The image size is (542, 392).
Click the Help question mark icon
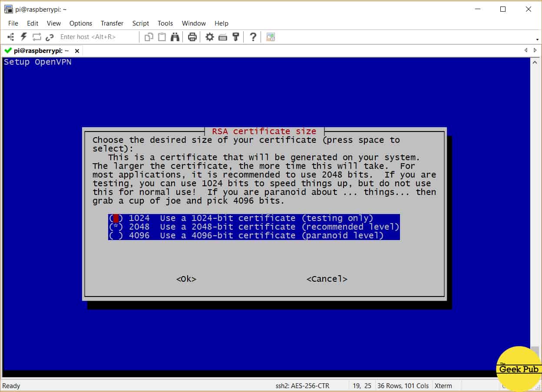(x=253, y=37)
